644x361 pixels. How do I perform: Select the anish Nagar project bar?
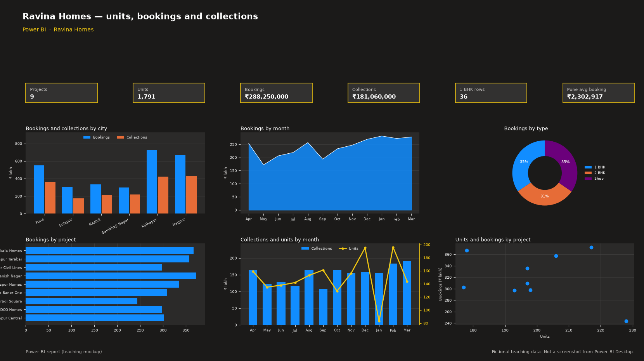pyautogui.click(x=111, y=276)
